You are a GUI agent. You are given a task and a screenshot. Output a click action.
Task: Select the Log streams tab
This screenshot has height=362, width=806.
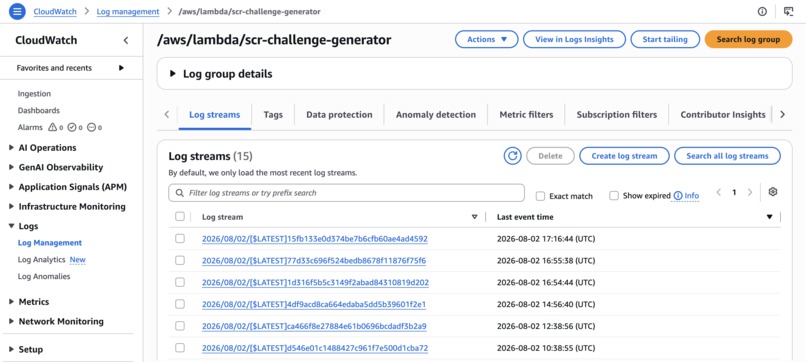[214, 115]
